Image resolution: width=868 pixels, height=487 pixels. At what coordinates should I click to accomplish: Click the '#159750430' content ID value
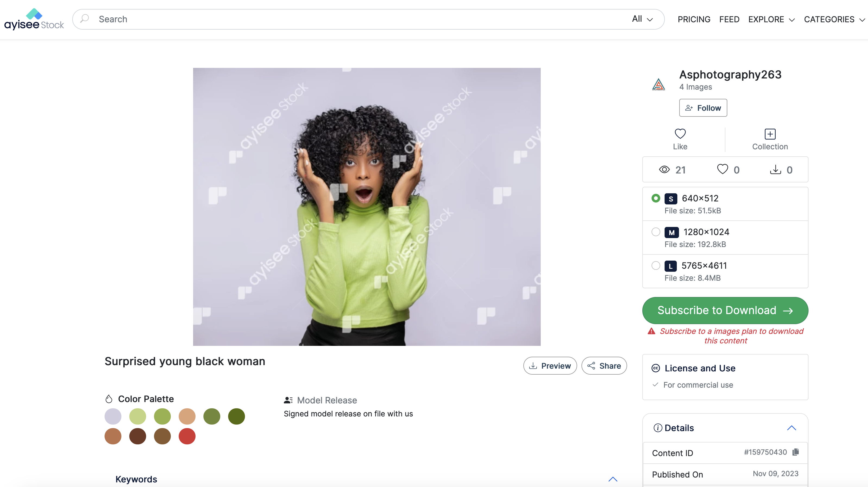tap(765, 452)
